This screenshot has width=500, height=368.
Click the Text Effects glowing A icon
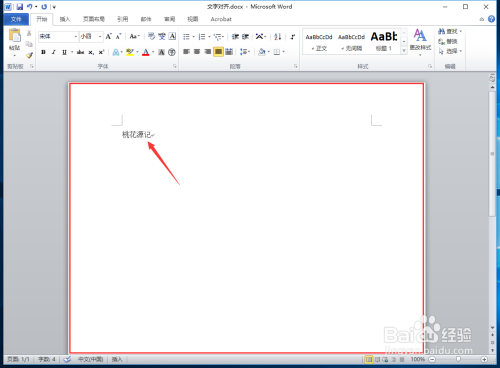tap(116, 52)
